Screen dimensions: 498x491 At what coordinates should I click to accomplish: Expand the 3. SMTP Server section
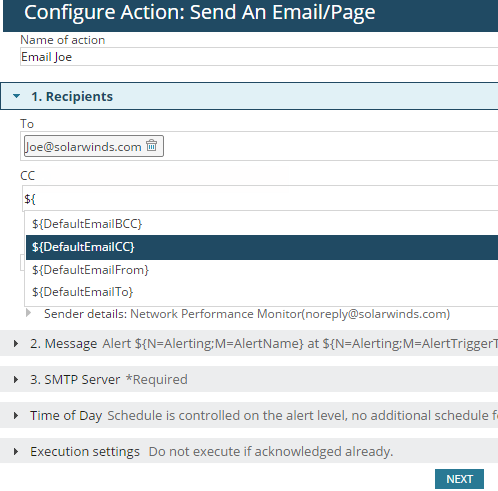(16, 379)
